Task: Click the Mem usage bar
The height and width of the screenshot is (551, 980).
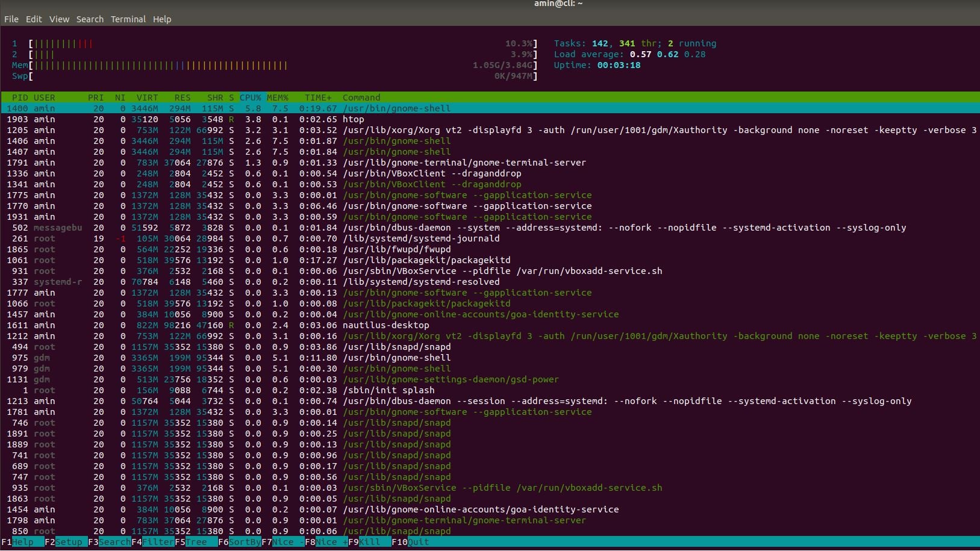Action: [275, 65]
